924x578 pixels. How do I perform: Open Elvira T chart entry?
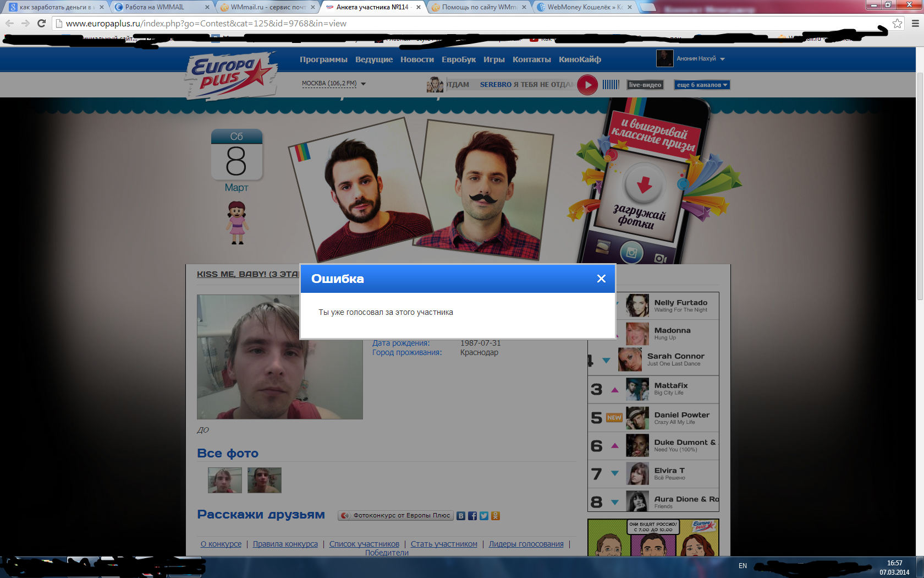point(653,474)
